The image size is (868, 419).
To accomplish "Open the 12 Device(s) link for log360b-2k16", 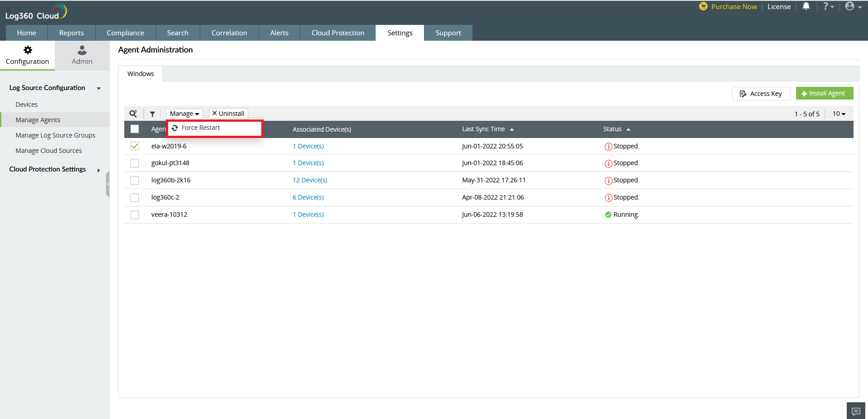I will click(x=310, y=180).
